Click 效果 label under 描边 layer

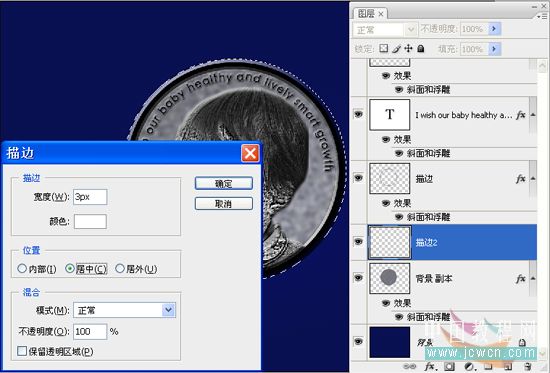pyautogui.click(x=402, y=203)
